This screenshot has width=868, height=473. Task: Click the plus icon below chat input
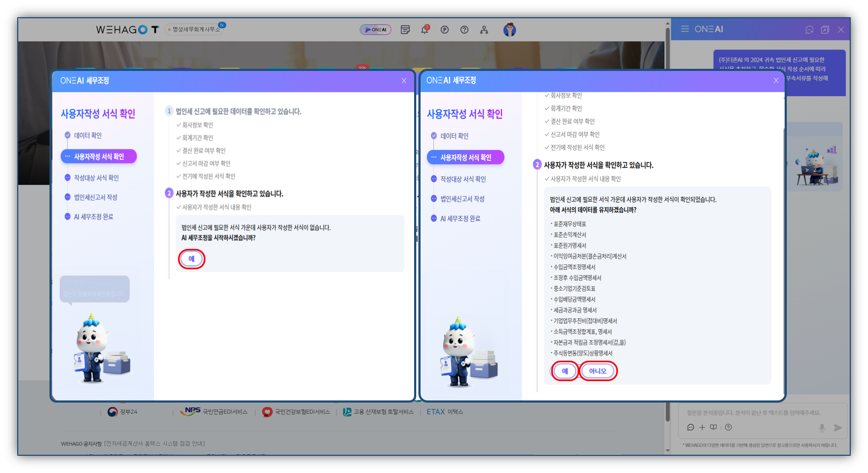click(x=702, y=427)
